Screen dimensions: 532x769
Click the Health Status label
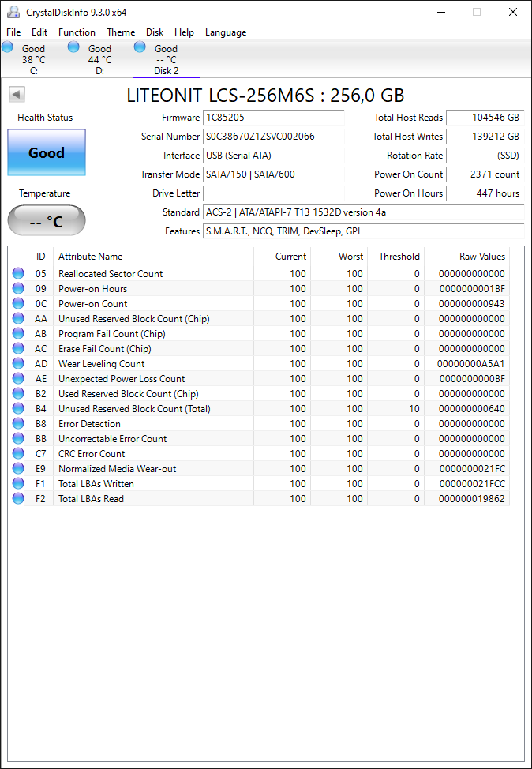(x=45, y=118)
